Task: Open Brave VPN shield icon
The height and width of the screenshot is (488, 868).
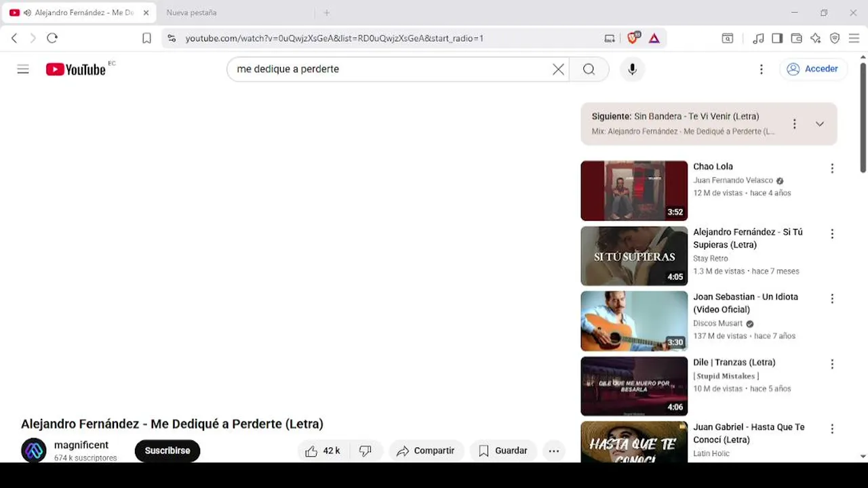Action: tap(835, 39)
